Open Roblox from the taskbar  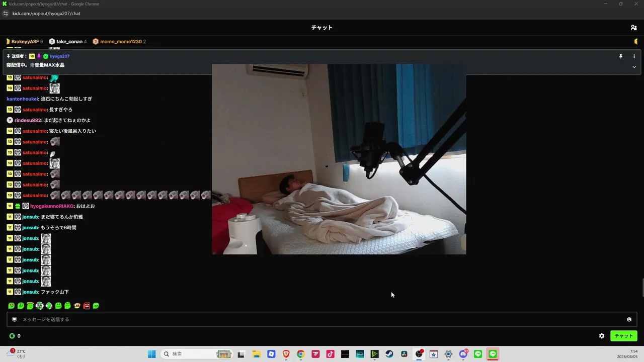(271, 354)
